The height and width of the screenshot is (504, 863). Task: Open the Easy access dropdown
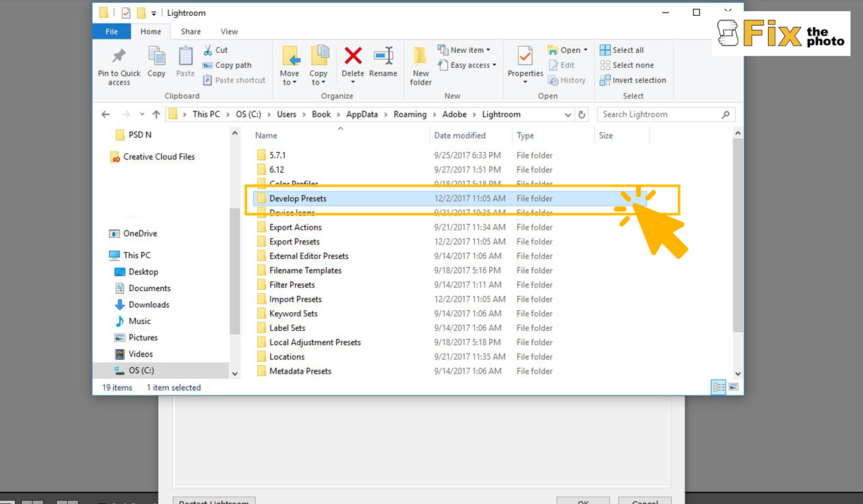pyautogui.click(x=467, y=65)
